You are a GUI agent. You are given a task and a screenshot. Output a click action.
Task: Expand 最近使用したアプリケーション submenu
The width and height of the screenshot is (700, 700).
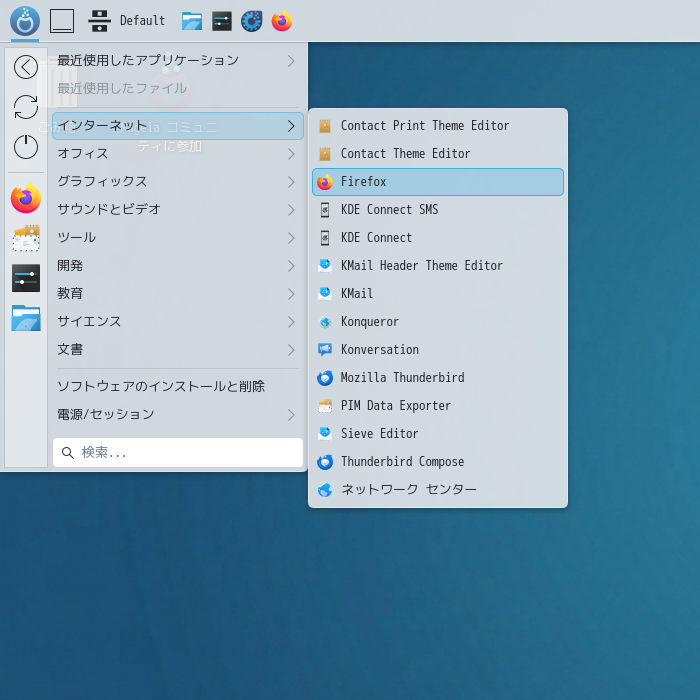tap(178, 61)
